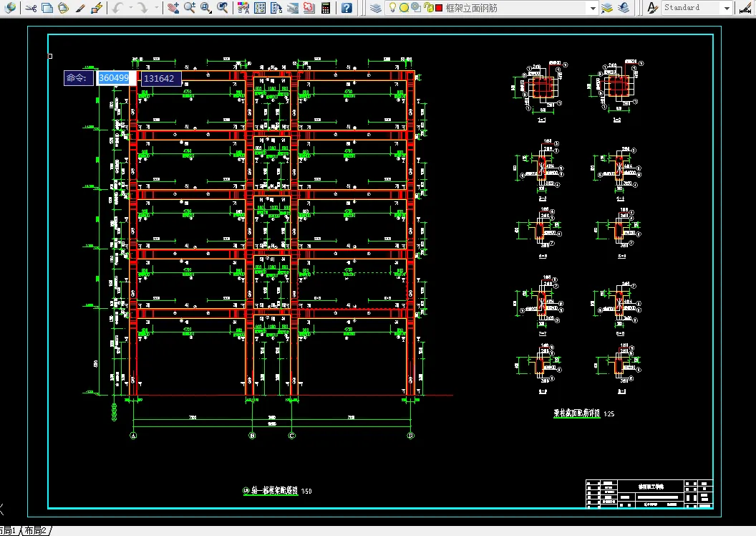Click Make Object's Layer Current icon
This screenshot has width=756, height=536.
coord(607,8)
